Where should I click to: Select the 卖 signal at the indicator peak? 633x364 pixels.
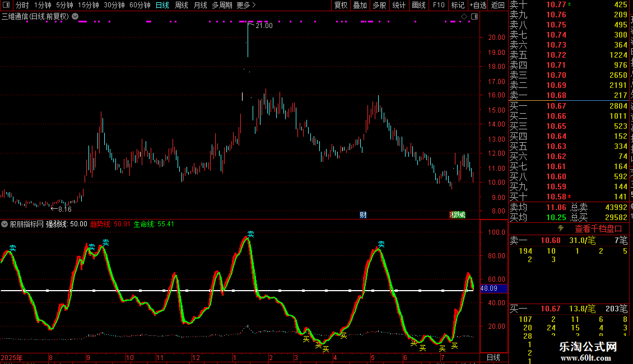251,234
